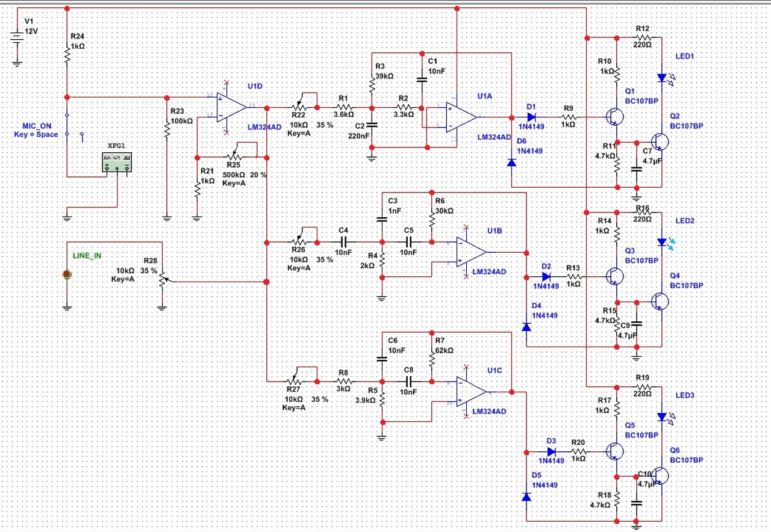Click the 62kΩ value of R7
This screenshot has width=771, height=532.
(444, 350)
